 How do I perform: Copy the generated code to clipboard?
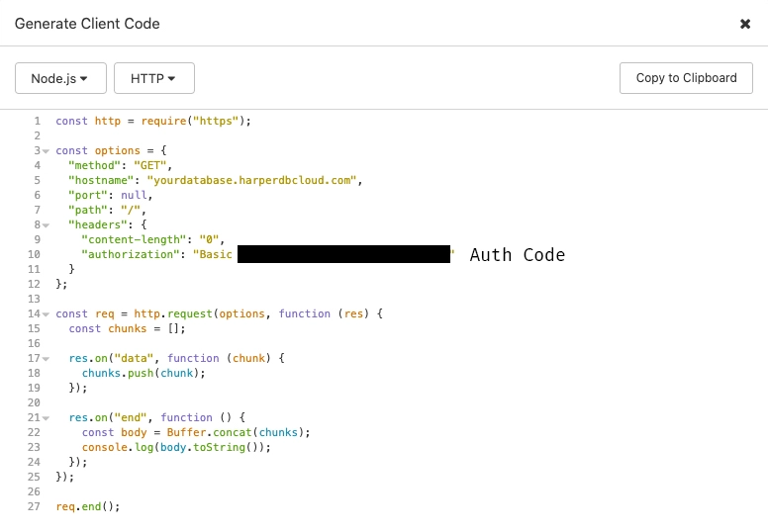click(x=686, y=78)
